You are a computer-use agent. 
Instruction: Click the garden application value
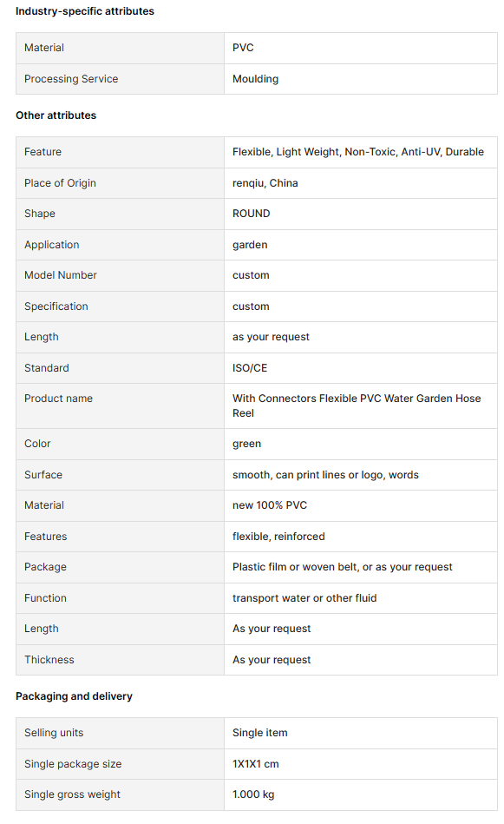250,245
